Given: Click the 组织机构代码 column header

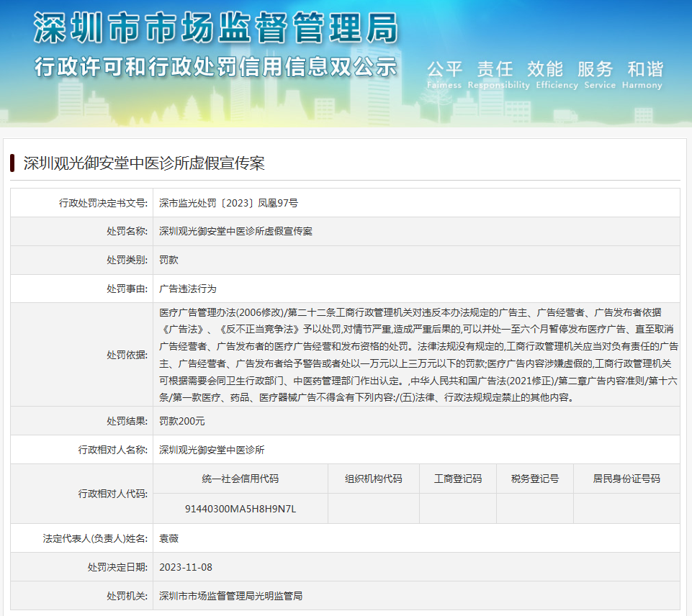Looking at the screenshot, I should (x=373, y=479).
